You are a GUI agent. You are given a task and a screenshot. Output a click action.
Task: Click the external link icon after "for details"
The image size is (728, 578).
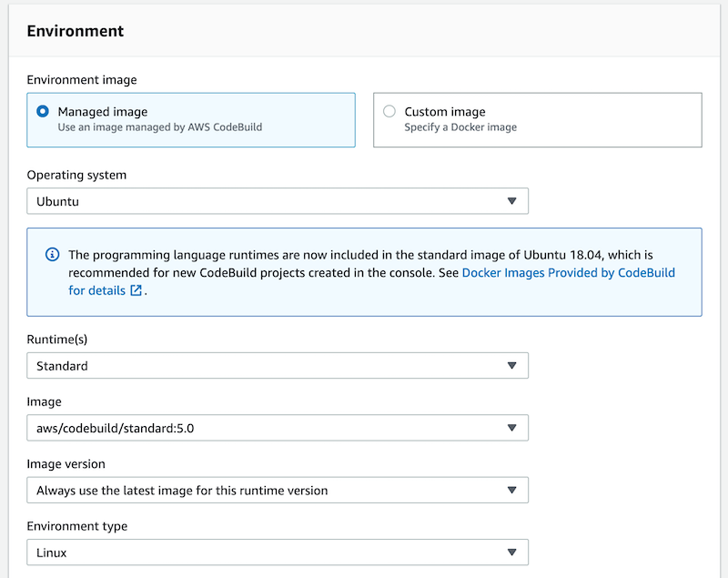pyautogui.click(x=136, y=291)
